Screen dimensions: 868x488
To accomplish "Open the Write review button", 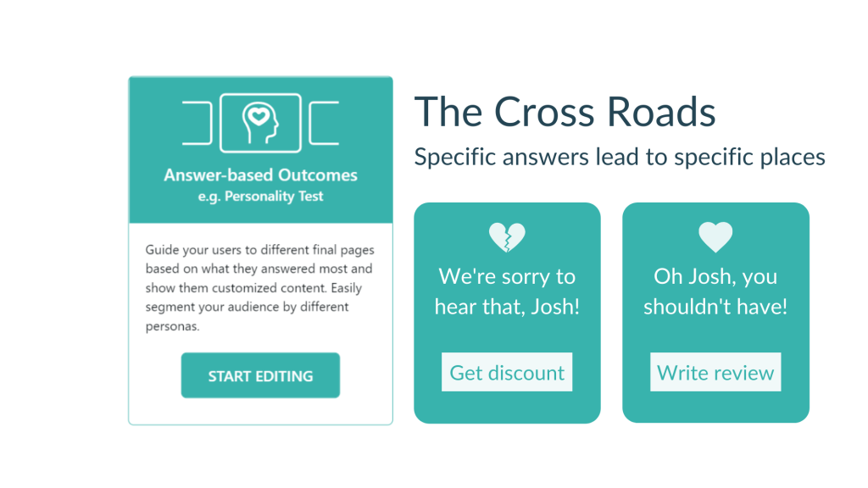I will click(x=715, y=373).
